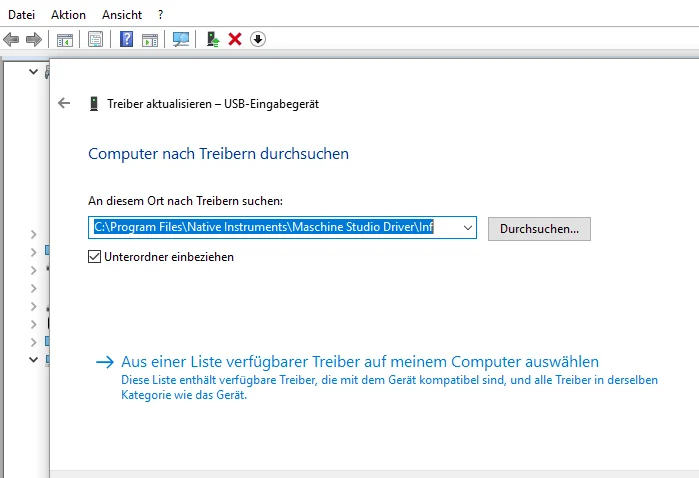
Task: Toggle Unterordner einbeziehen checkbox
Action: [x=94, y=257]
